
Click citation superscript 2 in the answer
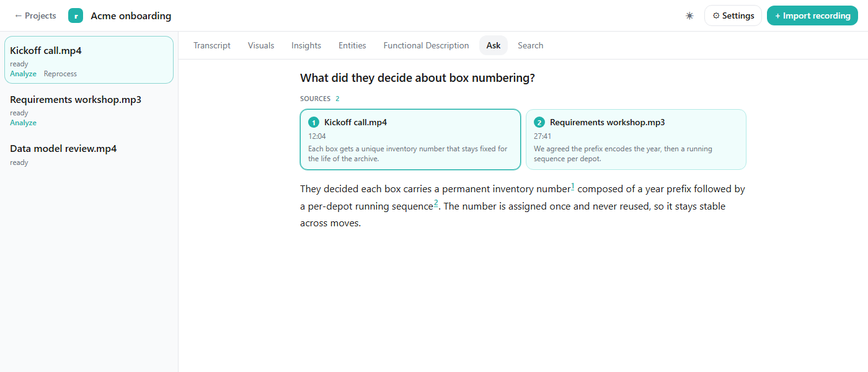[436, 203]
